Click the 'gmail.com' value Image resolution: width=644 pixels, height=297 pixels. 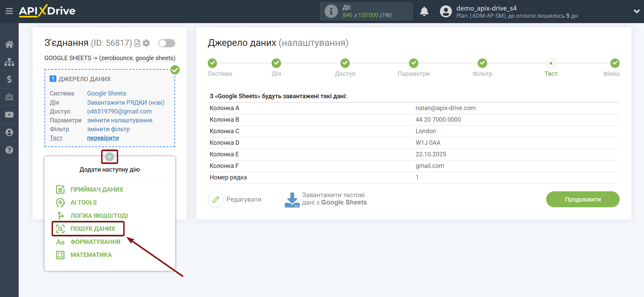click(429, 166)
